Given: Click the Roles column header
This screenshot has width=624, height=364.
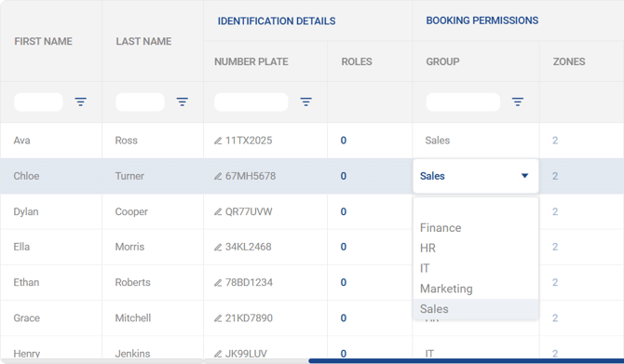Looking at the screenshot, I should [x=357, y=61].
